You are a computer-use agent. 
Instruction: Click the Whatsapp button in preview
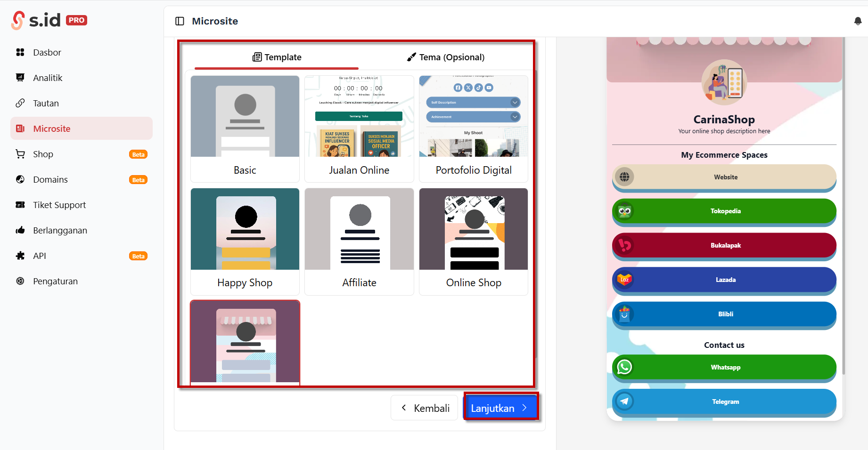(x=724, y=367)
